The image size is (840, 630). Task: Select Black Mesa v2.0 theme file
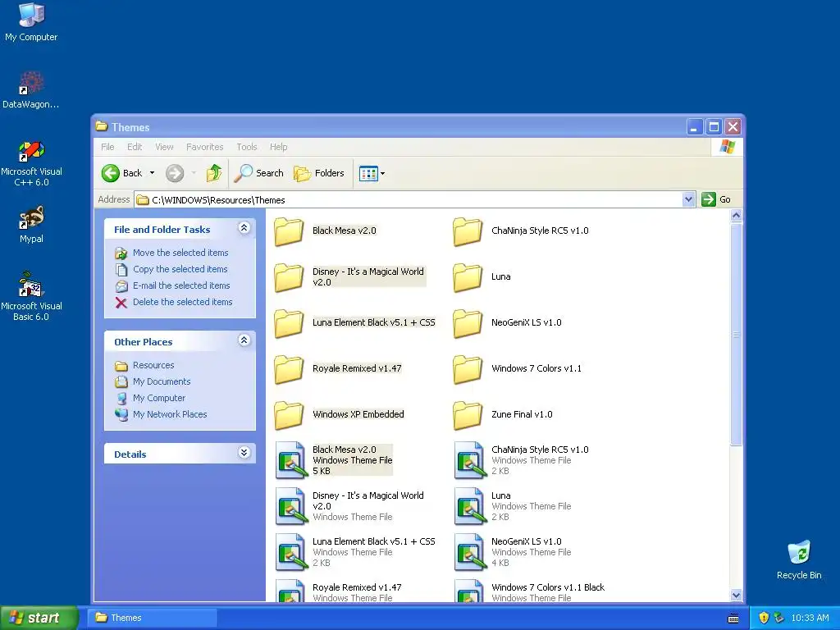334,460
